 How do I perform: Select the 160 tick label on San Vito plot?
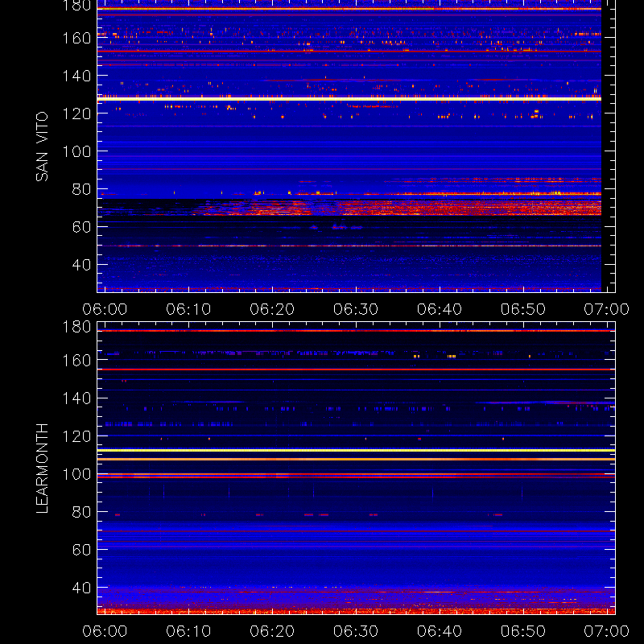76,38
